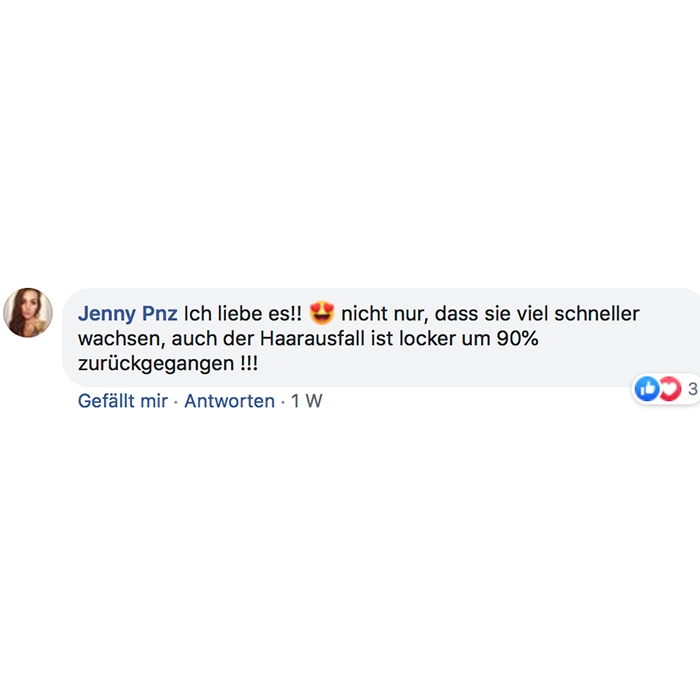Click the triple exclamation marks ending comment
The image size is (700, 700).
249,363
